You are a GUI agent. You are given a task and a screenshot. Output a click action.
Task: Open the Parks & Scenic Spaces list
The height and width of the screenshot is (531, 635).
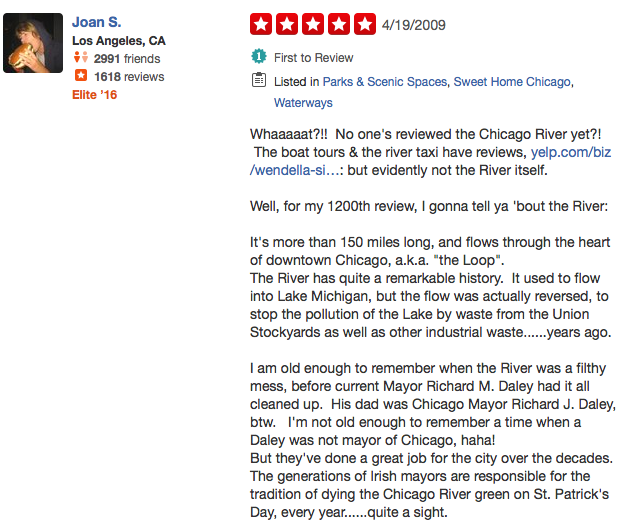pyautogui.click(x=385, y=82)
